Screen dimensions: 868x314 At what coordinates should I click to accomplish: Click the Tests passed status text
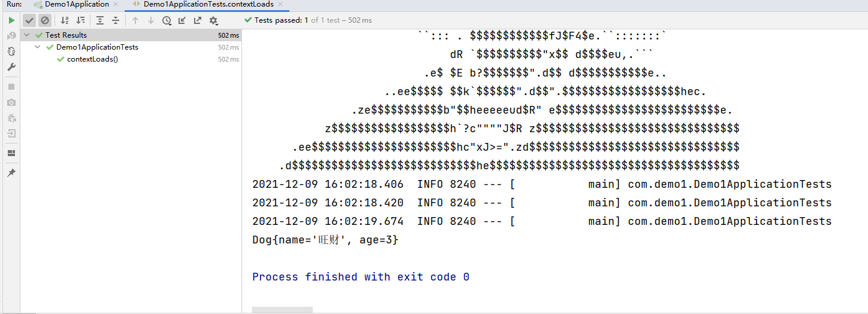[x=308, y=20]
